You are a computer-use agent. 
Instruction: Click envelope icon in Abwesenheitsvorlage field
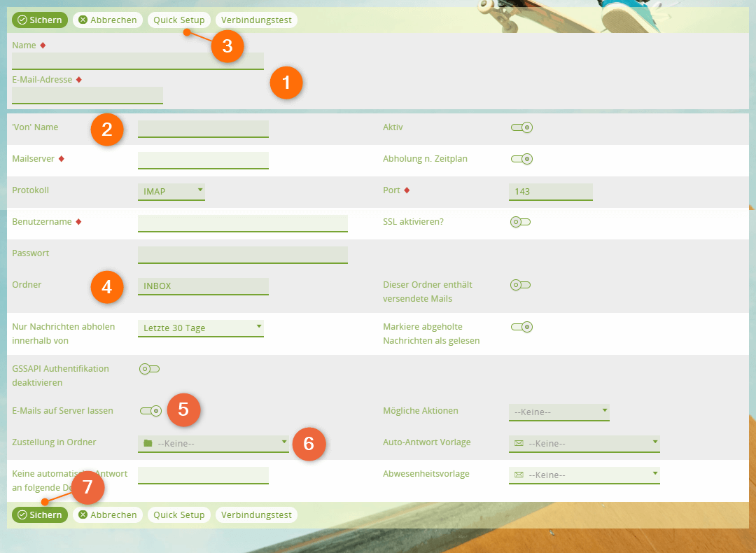tap(519, 475)
